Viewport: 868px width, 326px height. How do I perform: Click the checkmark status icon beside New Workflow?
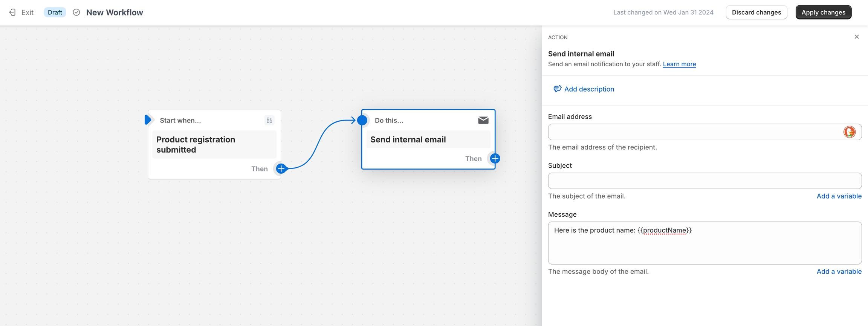click(76, 12)
